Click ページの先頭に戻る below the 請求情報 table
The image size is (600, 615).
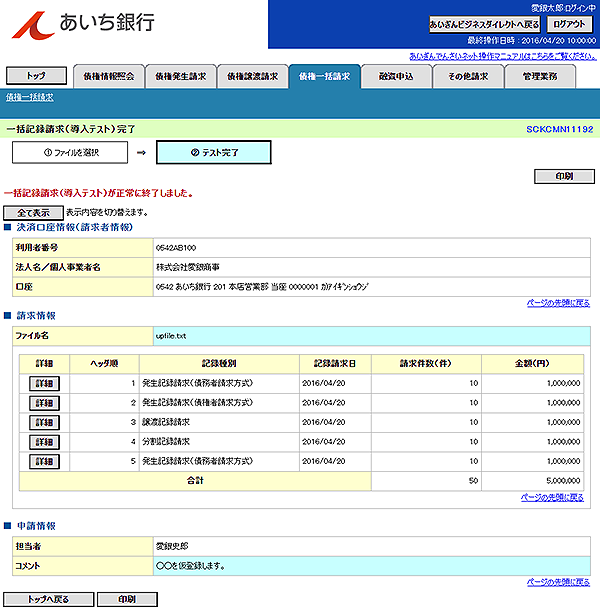pos(552,497)
